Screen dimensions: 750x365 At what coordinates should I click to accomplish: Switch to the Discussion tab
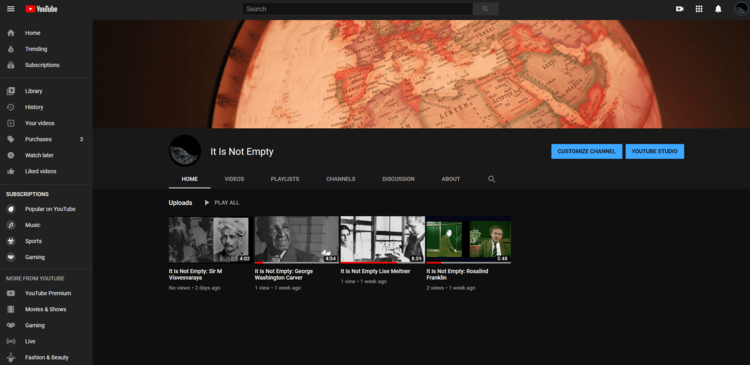pyautogui.click(x=398, y=179)
